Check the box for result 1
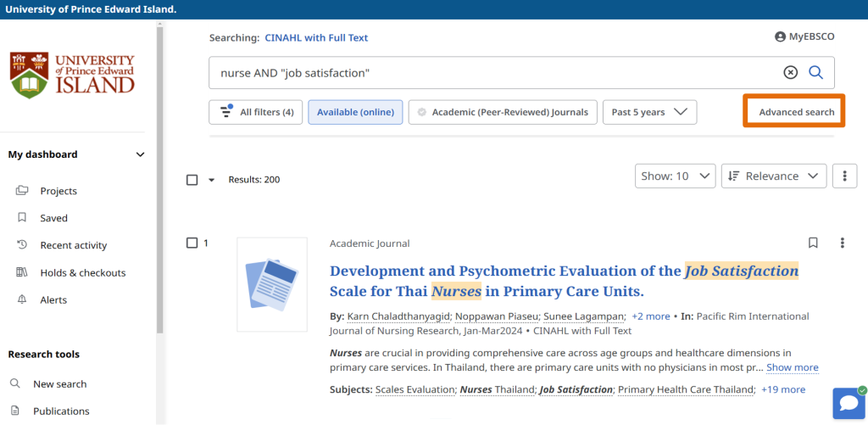This screenshot has width=868, height=425. 192,243
